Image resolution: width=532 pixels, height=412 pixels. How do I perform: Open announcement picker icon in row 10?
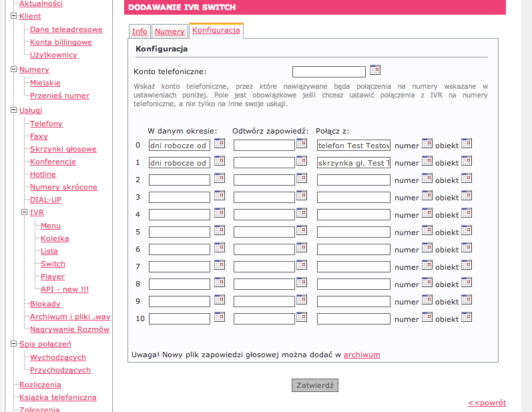click(x=302, y=317)
